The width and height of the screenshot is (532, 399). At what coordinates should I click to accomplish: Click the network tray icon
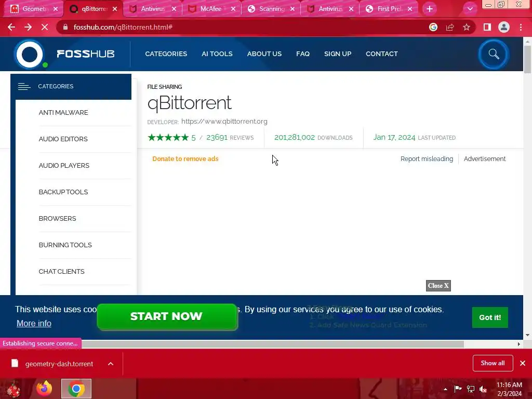(x=471, y=389)
